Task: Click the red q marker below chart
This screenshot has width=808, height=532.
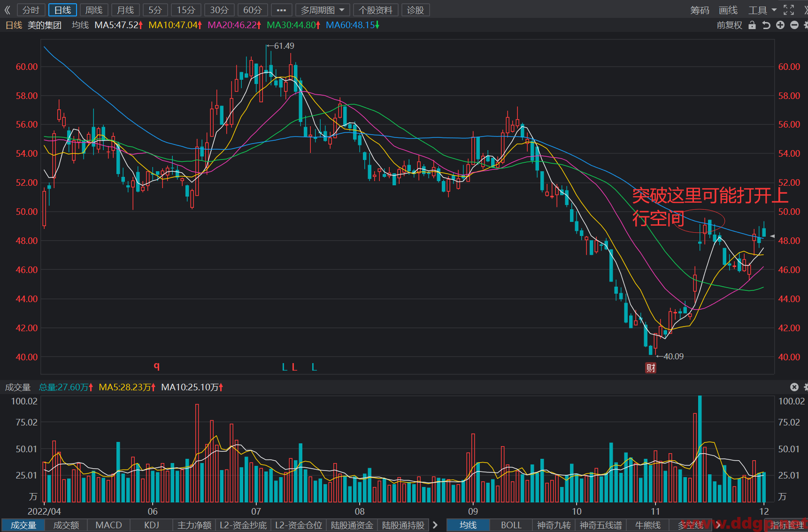Action: coord(157,366)
